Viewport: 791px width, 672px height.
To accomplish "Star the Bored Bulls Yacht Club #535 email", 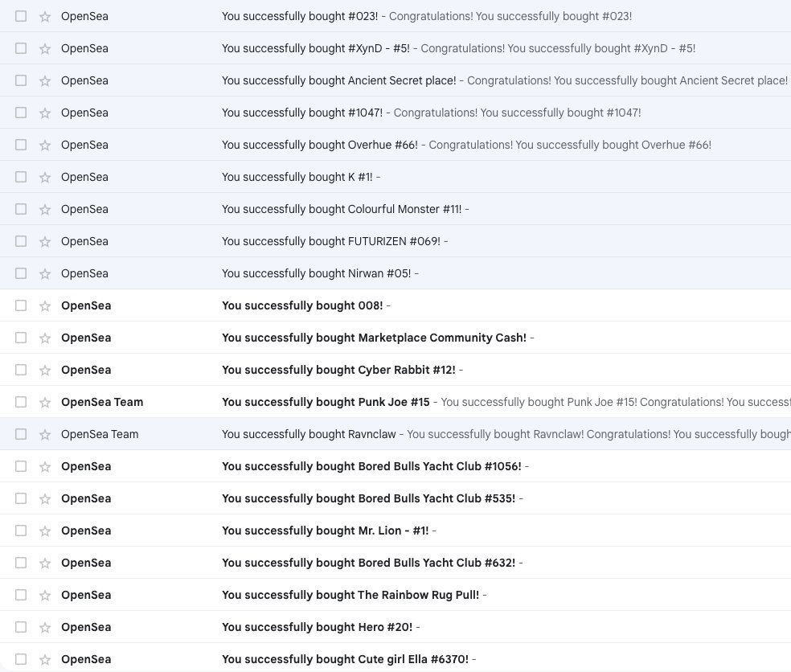I will pyautogui.click(x=45, y=499).
